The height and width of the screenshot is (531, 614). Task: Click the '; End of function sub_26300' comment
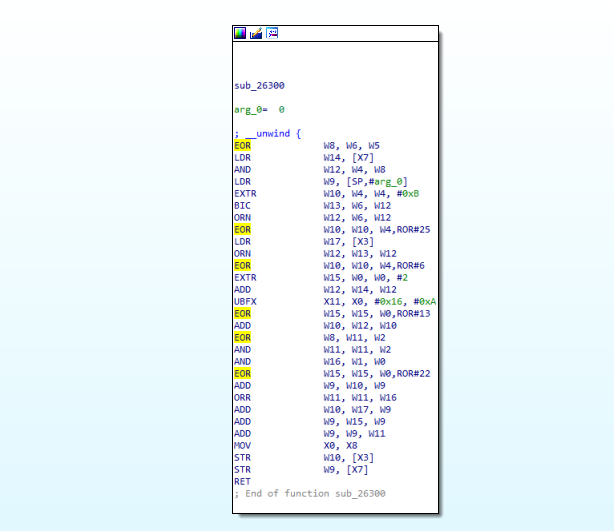pyautogui.click(x=310, y=494)
